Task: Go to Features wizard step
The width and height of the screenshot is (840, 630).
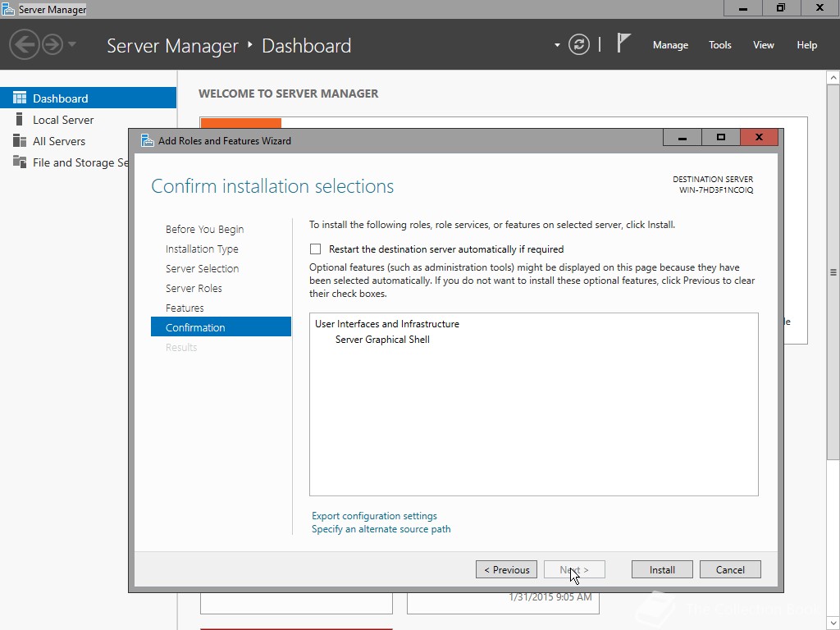Action: point(185,308)
